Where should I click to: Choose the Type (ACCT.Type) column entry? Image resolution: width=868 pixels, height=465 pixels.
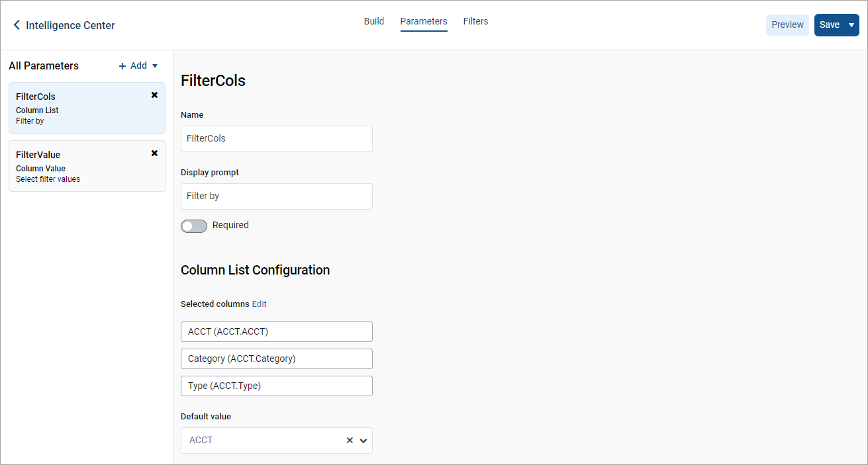[277, 386]
